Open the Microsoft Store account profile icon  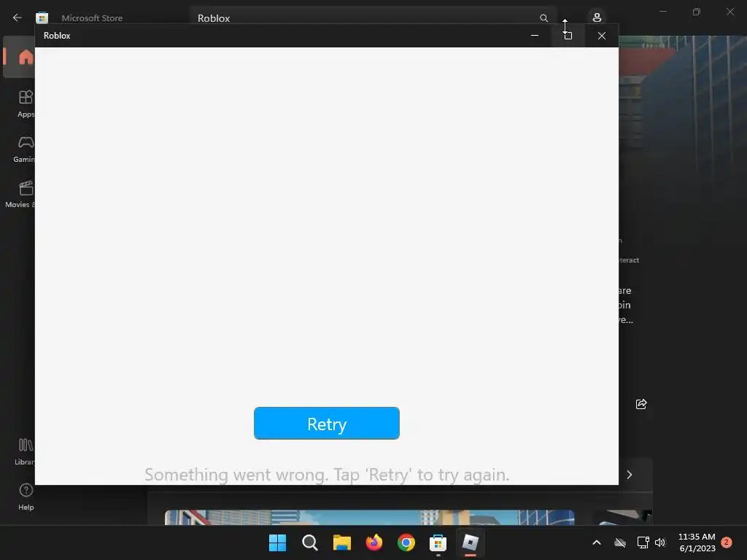pos(597,17)
